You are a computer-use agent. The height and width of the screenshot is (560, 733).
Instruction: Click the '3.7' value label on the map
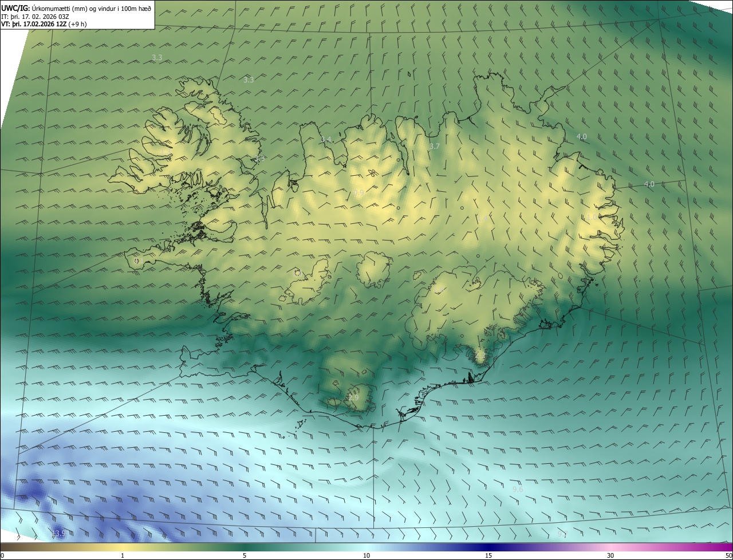(x=435, y=147)
